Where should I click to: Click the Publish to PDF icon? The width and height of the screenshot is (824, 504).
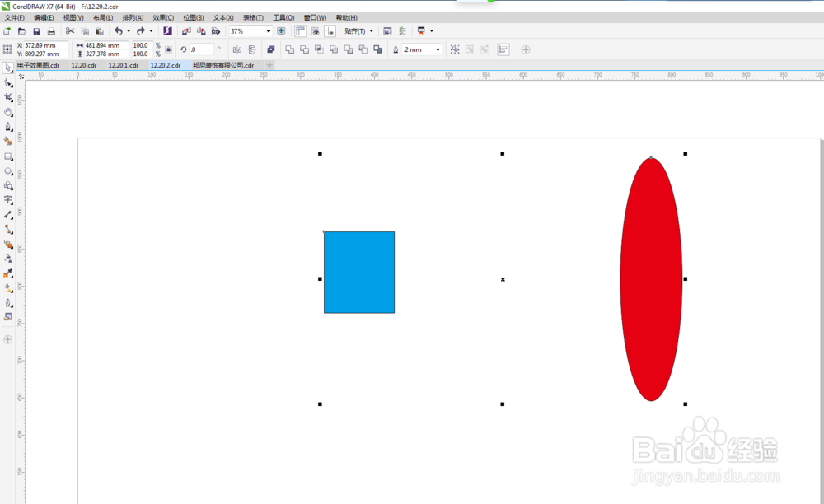pos(215,31)
